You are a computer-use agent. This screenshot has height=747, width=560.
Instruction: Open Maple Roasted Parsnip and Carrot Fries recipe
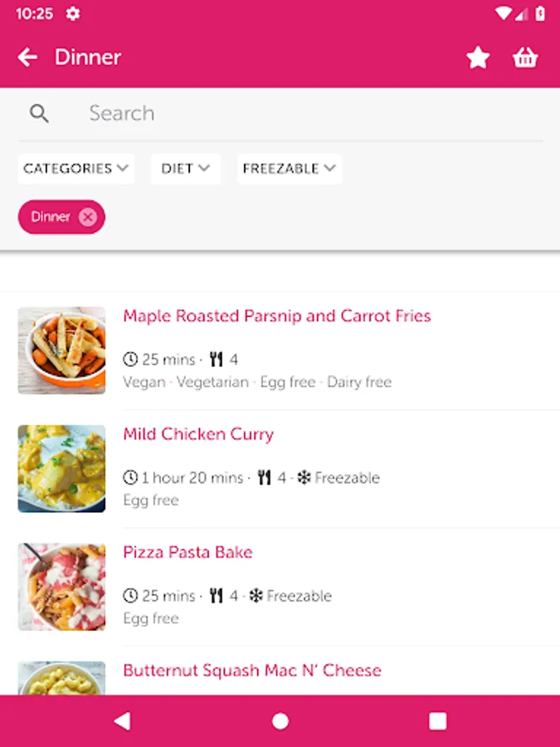277,316
